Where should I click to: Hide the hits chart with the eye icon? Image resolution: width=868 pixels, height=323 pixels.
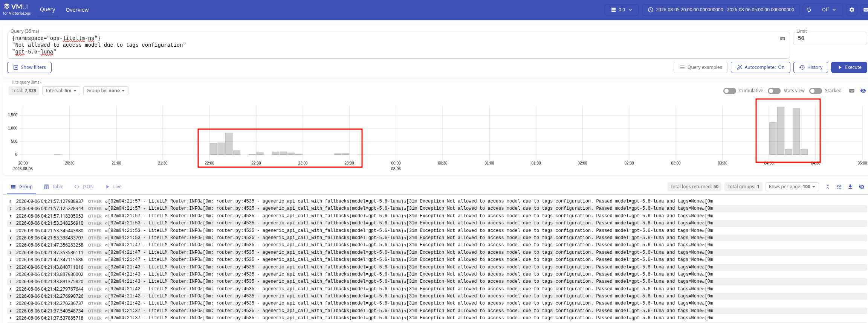tap(863, 91)
